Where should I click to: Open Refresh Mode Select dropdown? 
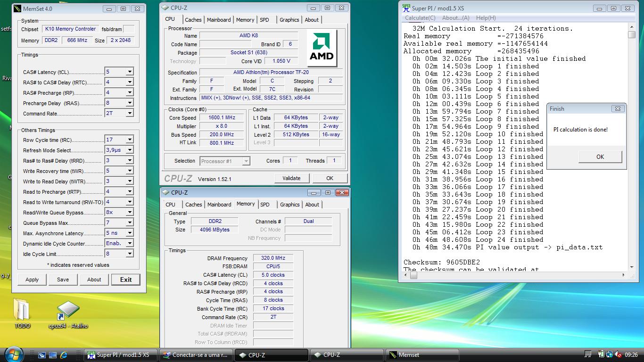point(119,150)
